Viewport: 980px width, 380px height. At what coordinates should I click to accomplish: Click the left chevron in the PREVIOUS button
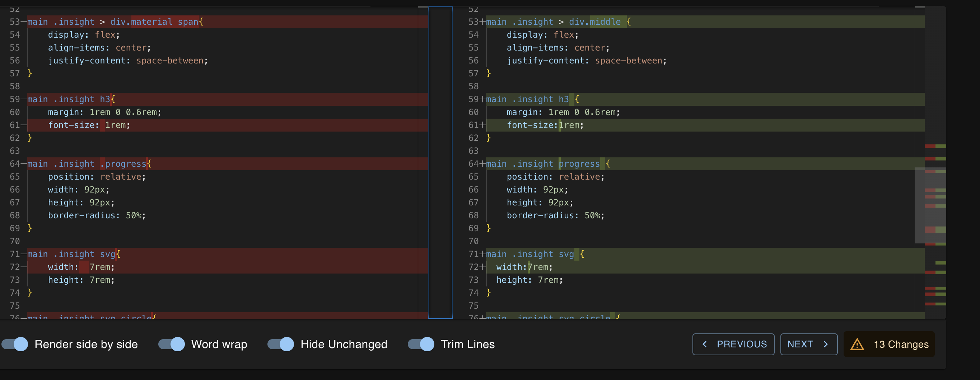coord(705,344)
